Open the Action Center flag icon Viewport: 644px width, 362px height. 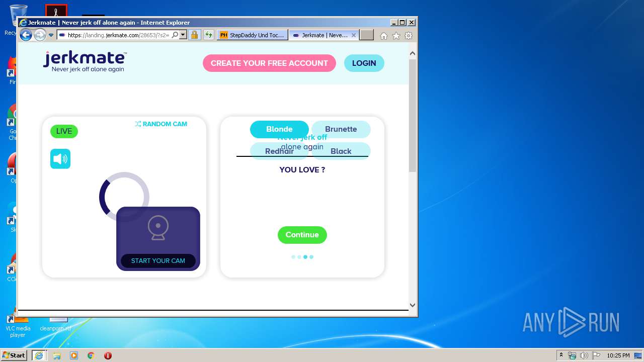pyautogui.click(x=596, y=355)
